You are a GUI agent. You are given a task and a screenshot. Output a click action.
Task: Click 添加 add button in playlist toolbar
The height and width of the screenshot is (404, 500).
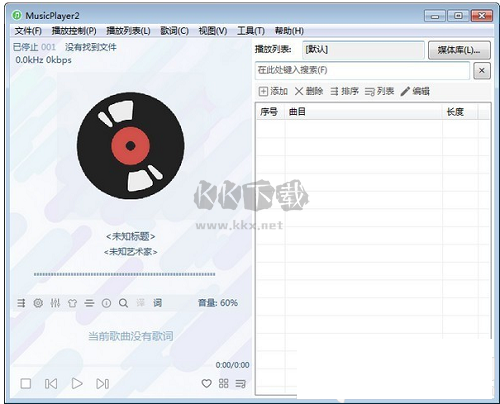[x=273, y=91]
